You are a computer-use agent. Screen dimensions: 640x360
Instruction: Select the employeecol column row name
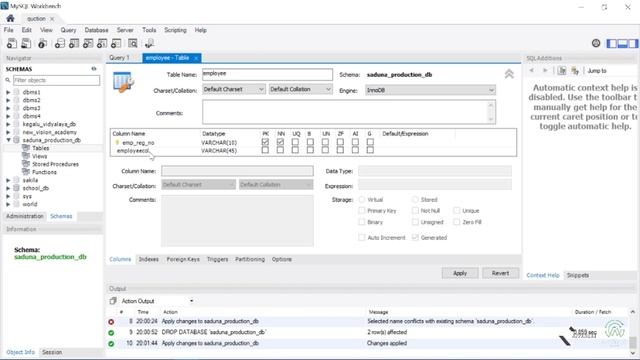133,151
